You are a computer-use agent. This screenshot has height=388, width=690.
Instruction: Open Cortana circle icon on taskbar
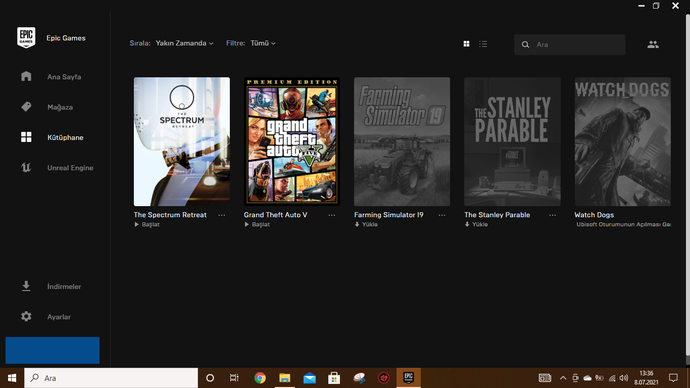210,378
